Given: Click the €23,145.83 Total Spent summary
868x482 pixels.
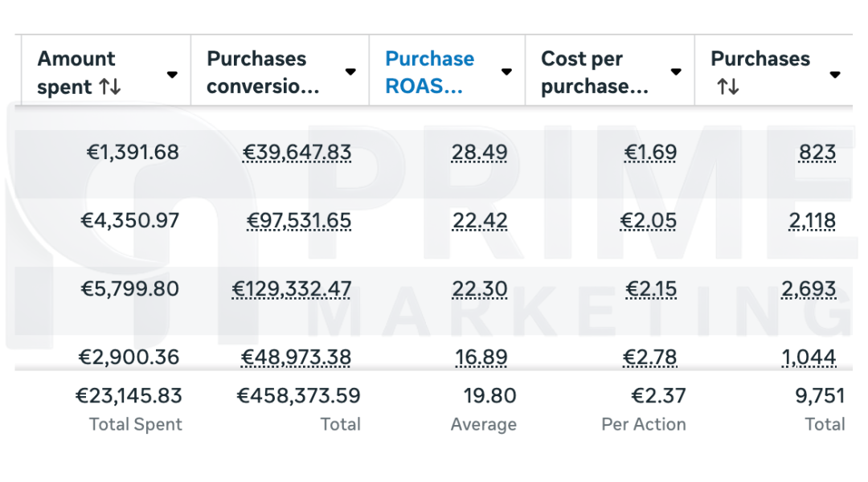Looking at the screenshot, I should click(x=129, y=396).
